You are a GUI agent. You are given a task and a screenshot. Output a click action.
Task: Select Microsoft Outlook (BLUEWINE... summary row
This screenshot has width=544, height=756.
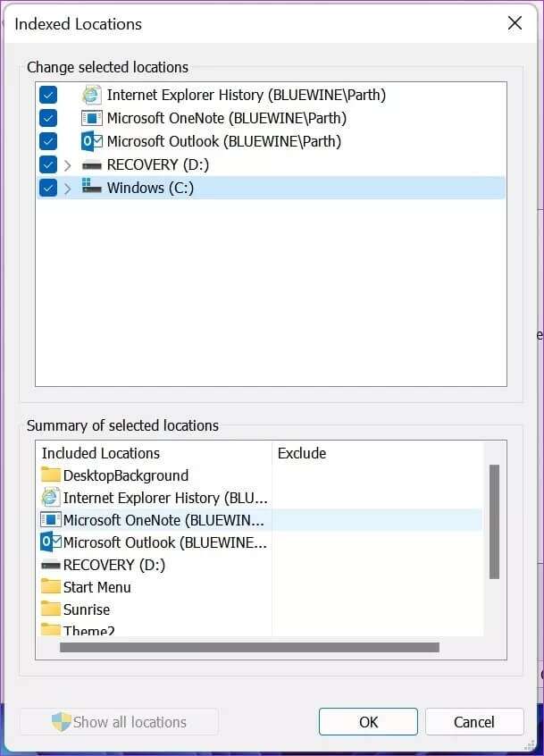(164, 542)
